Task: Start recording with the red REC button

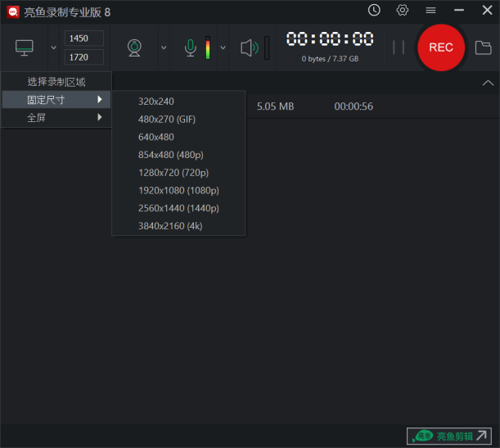Action: point(440,48)
